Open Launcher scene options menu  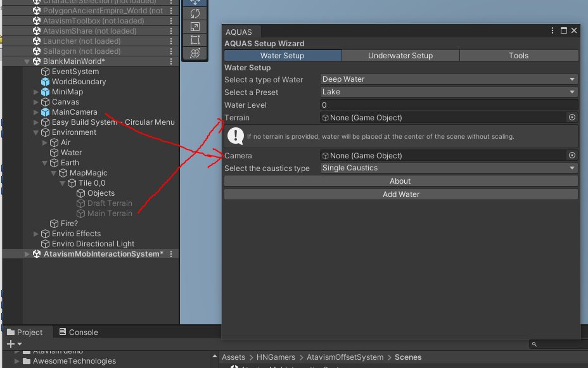coord(171,41)
